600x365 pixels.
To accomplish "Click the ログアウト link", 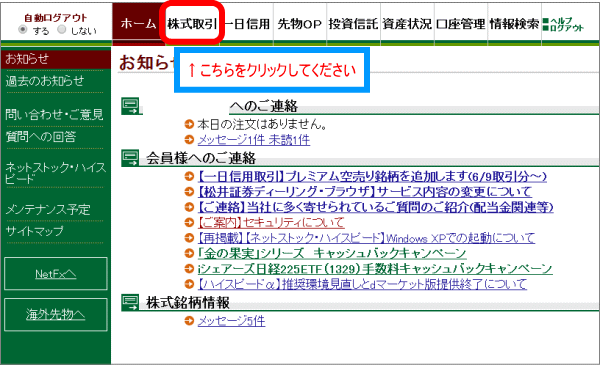I will pos(567,28).
